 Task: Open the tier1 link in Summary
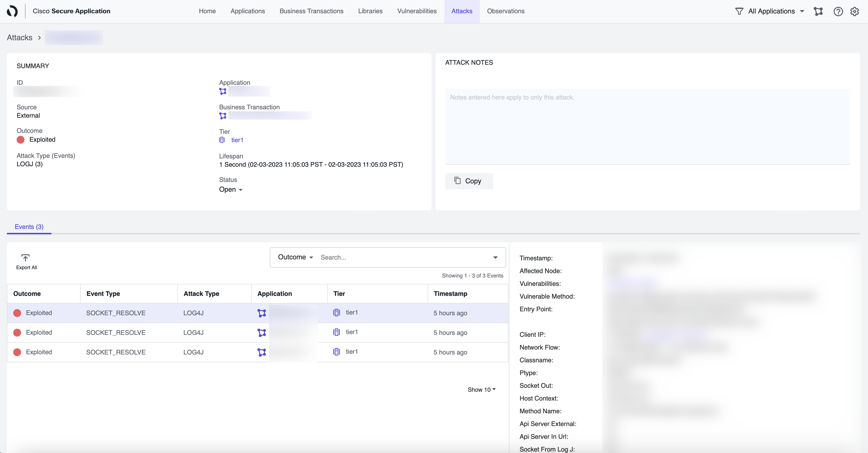237,140
